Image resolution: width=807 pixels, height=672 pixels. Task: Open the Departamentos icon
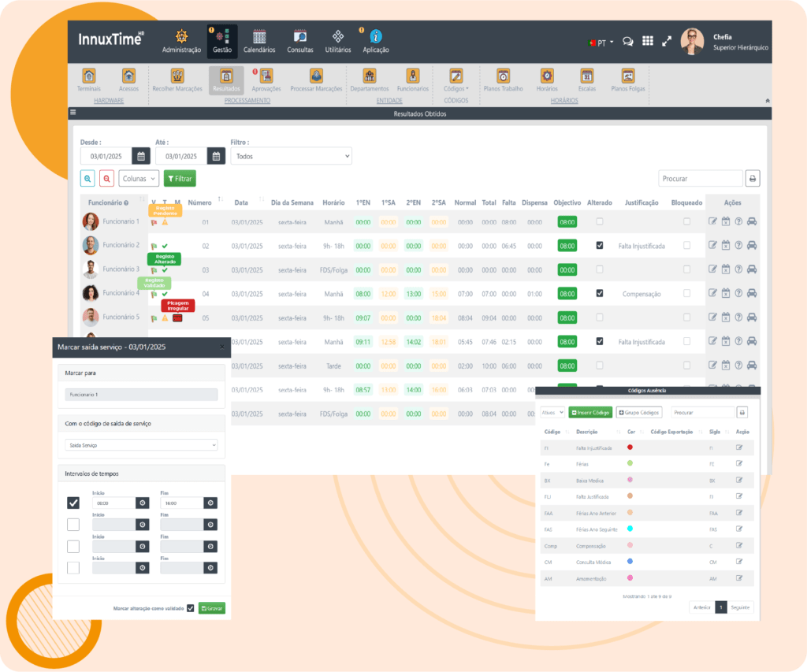point(370,80)
